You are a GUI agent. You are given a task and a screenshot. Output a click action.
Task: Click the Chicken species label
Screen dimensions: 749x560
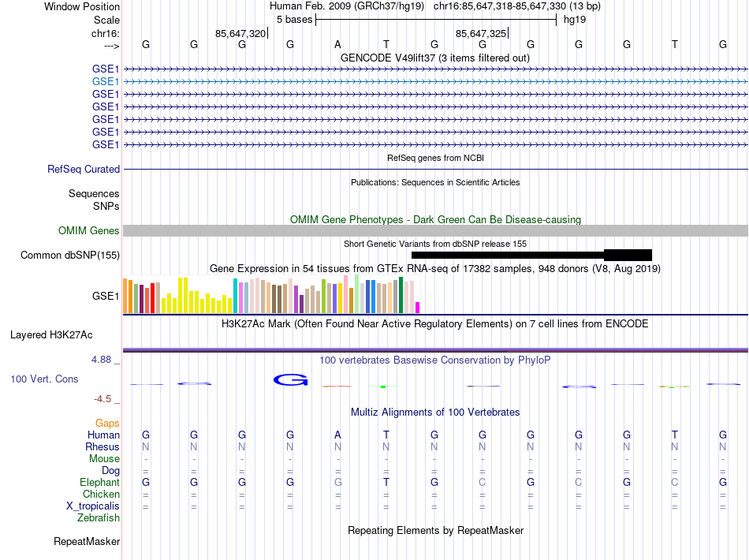coord(101,494)
